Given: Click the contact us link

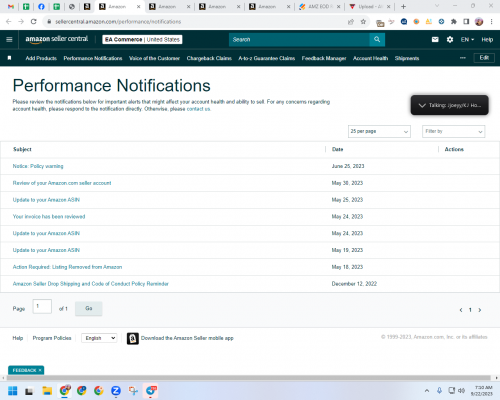Looking at the screenshot, I should point(198,109).
